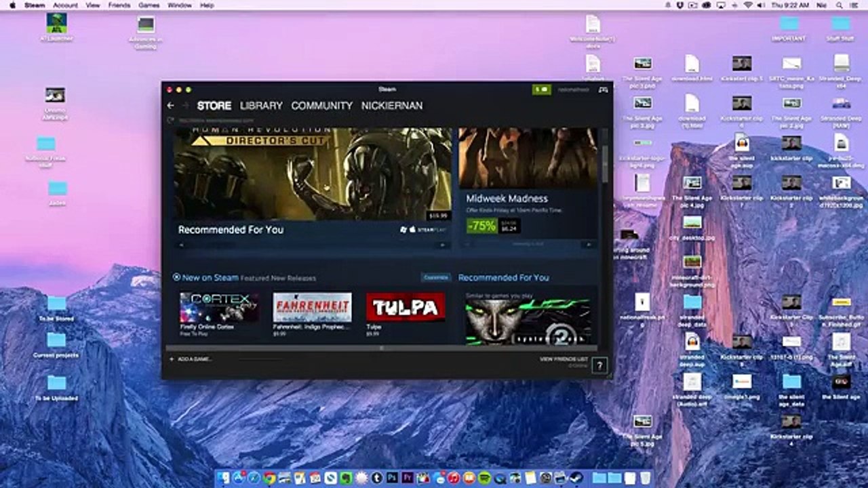Click the Recommended For You heading link
Screen dimensions: 868x488
(504, 277)
